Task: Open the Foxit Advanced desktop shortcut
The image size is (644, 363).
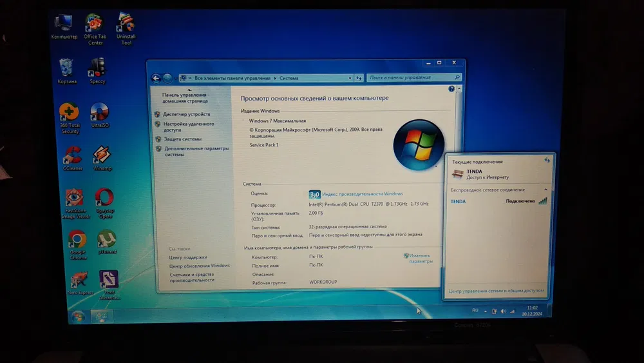Action: pyautogui.click(x=109, y=285)
